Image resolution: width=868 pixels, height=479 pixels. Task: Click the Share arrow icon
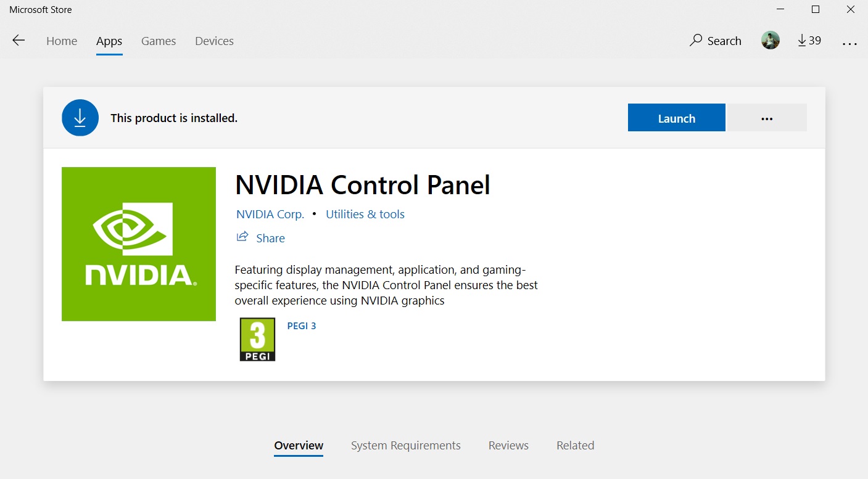(x=242, y=237)
